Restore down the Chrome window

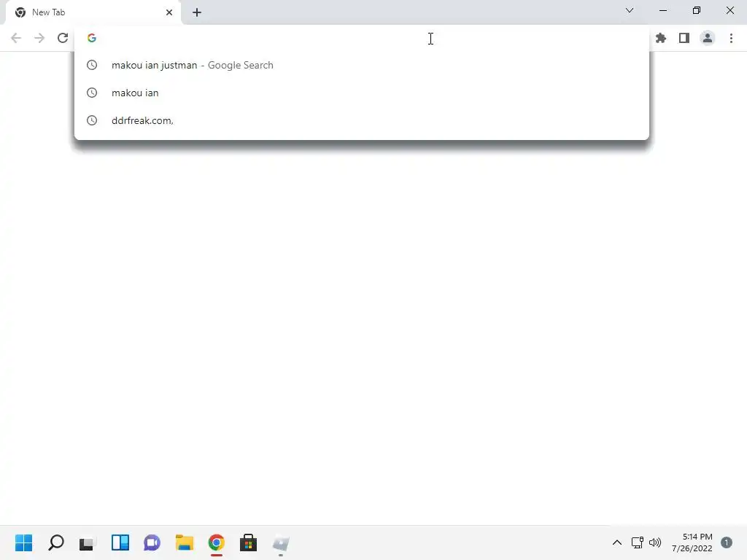point(697,10)
